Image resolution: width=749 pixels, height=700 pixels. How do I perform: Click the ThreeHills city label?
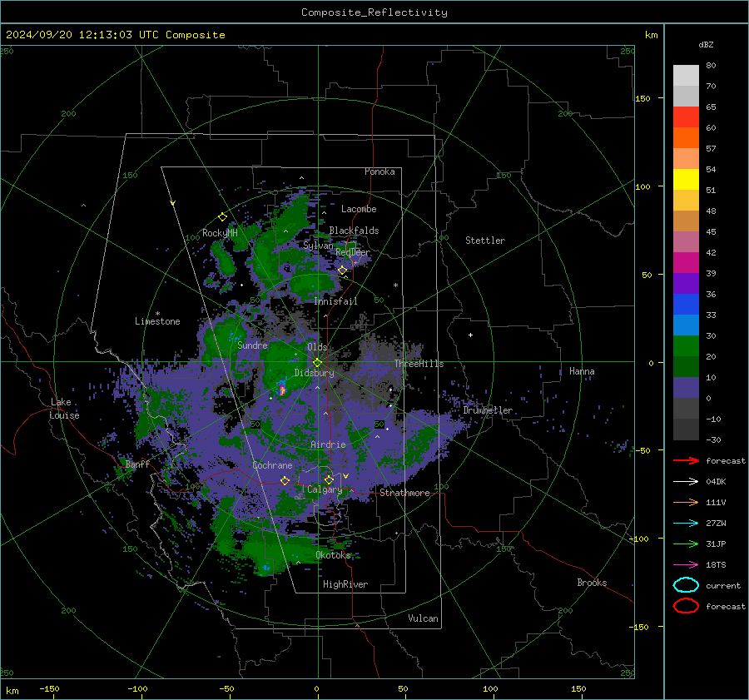pos(419,364)
